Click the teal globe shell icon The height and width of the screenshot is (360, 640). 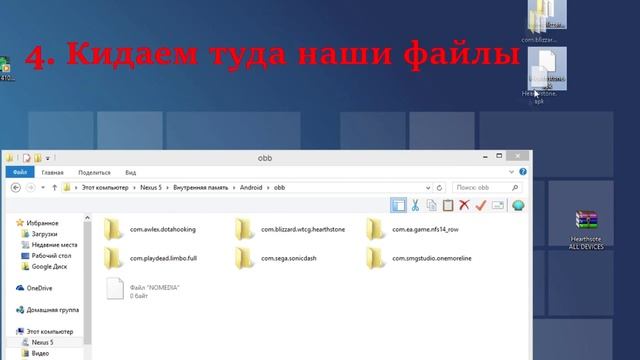(518, 205)
